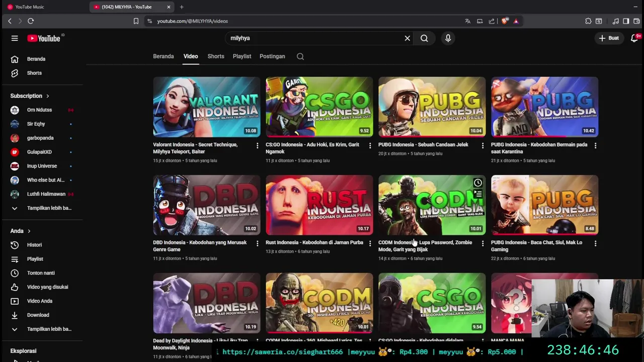Play the Rust Indonesia thumbnail
644x362 pixels.
[x=319, y=205]
